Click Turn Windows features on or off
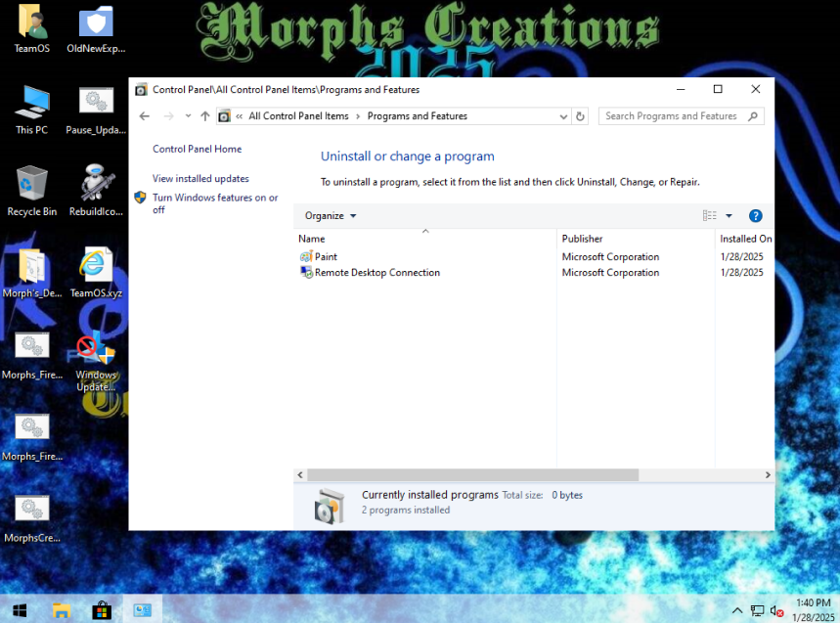 pyautogui.click(x=215, y=203)
